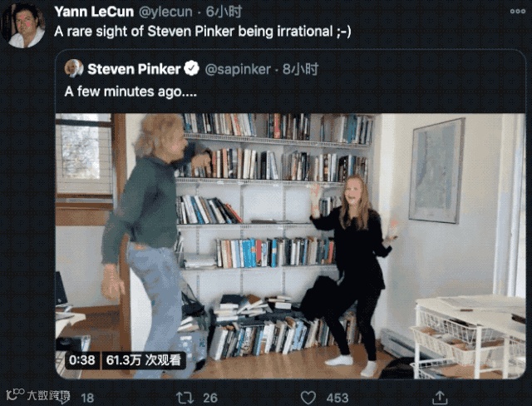Open Yann LeCun's profile avatar
This screenshot has height=406, width=532.
[x=23, y=25]
